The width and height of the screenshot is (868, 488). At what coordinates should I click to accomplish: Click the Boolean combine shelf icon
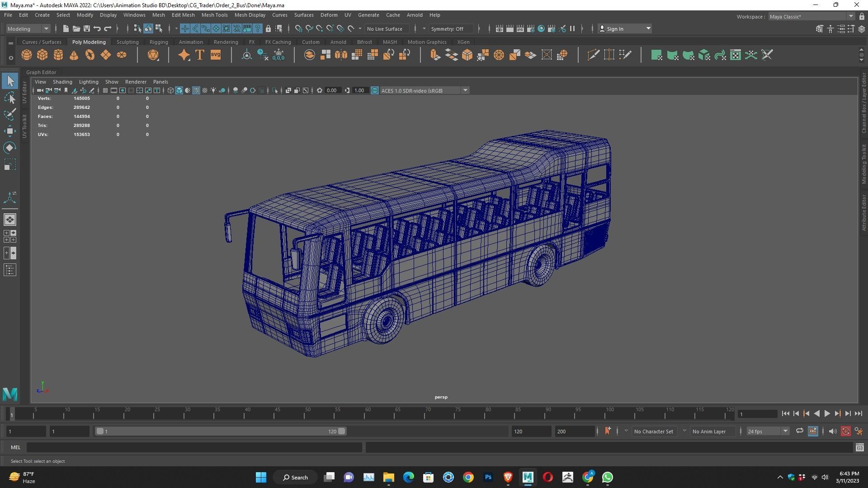click(x=310, y=55)
